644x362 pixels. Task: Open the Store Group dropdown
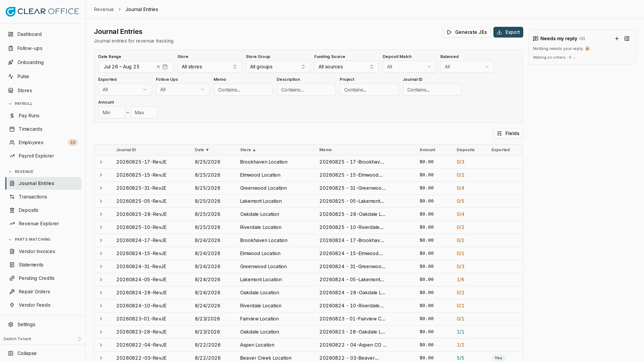point(278,67)
